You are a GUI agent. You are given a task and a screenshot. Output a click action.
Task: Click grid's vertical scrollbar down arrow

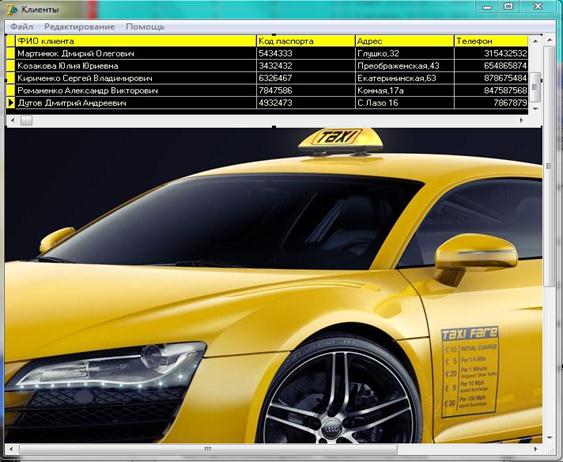pos(535,108)
